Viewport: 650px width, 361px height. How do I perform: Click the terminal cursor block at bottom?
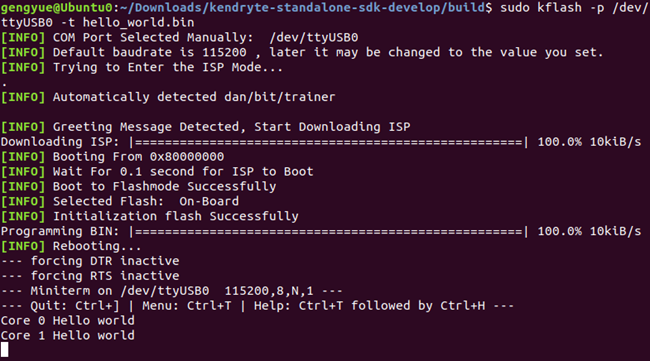click(5, 349)
